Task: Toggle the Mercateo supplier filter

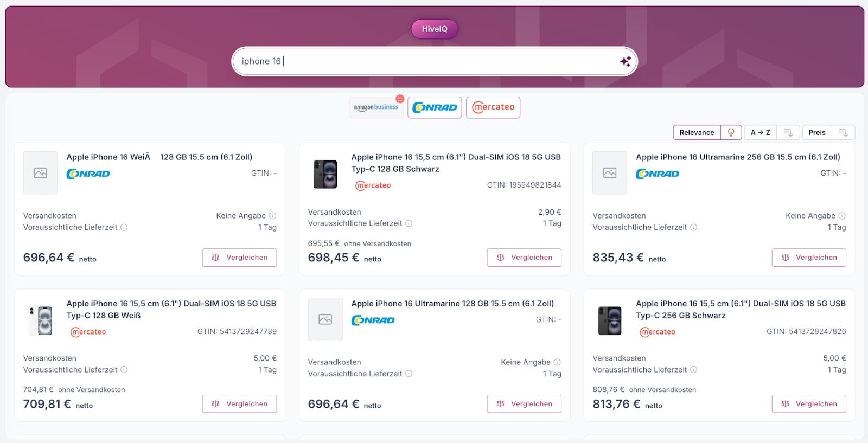Action: 493,107
